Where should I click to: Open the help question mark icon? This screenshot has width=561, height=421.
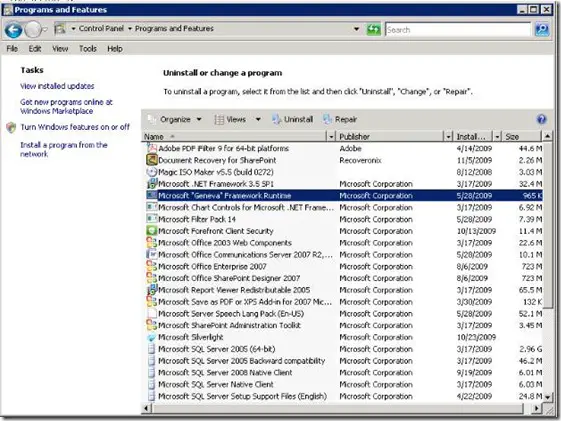(541, 119)
